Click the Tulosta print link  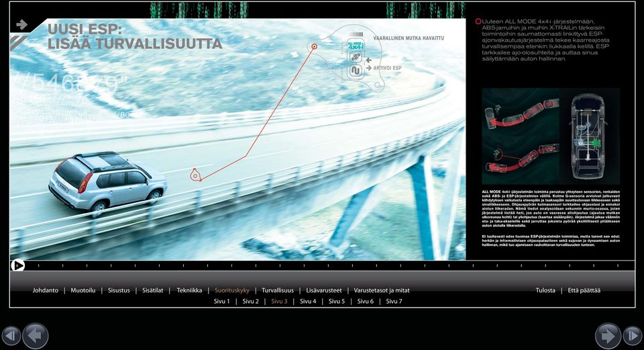[545, 290]
